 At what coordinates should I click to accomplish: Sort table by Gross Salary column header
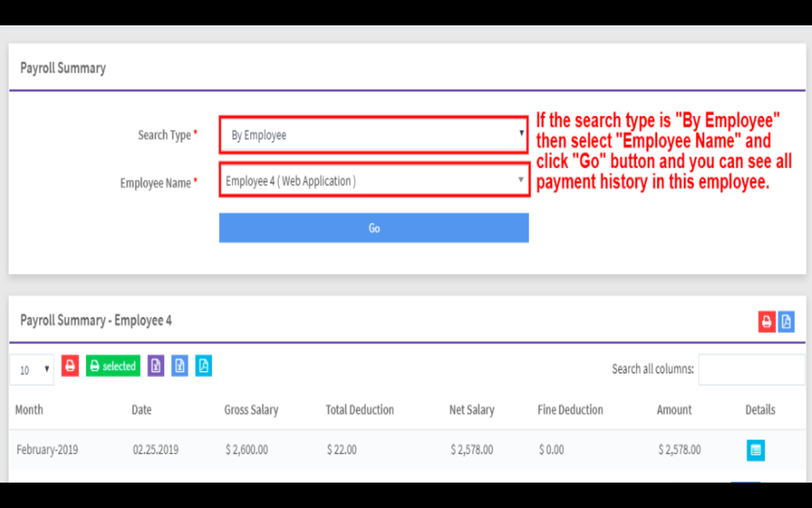251,410
